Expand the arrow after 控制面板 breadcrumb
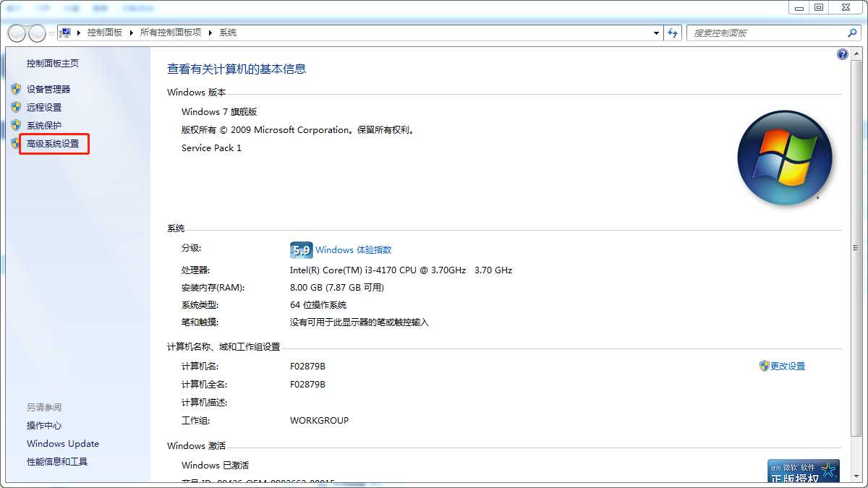 [132, 33]
